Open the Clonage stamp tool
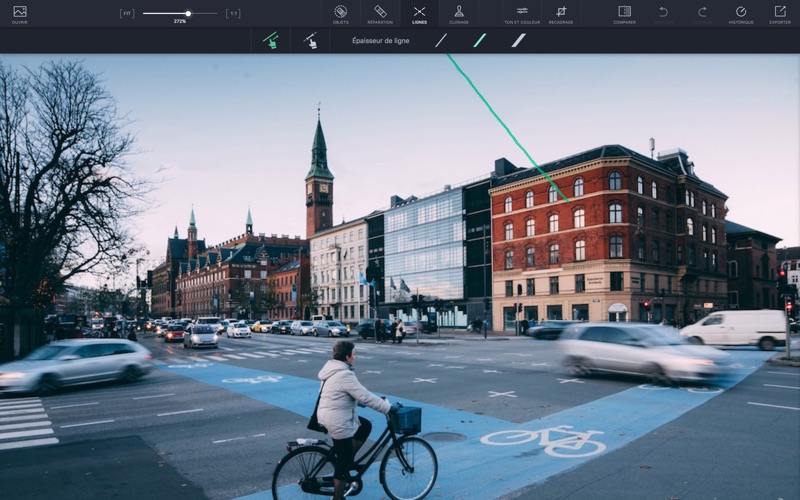The height and width of the screenshot is (500, 800). (x=459, y=13)
